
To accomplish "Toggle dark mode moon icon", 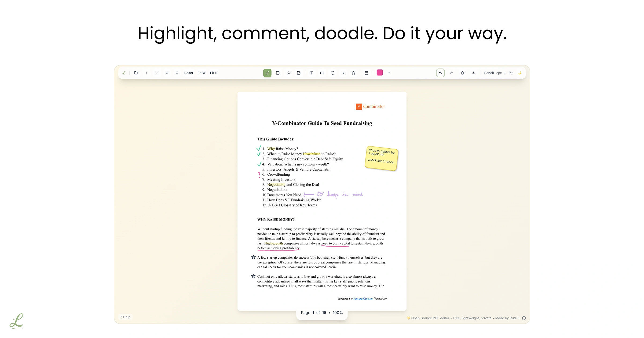I will (x=519, y=73).
